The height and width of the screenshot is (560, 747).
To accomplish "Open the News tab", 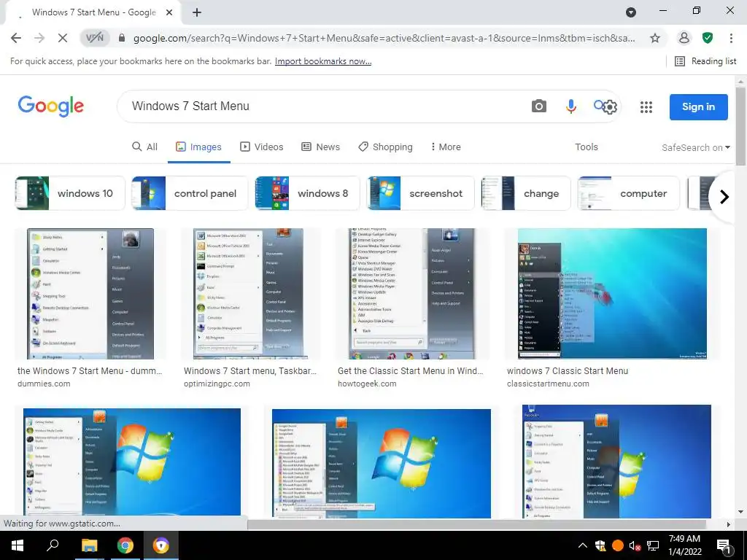I will (x=321, y=147).
